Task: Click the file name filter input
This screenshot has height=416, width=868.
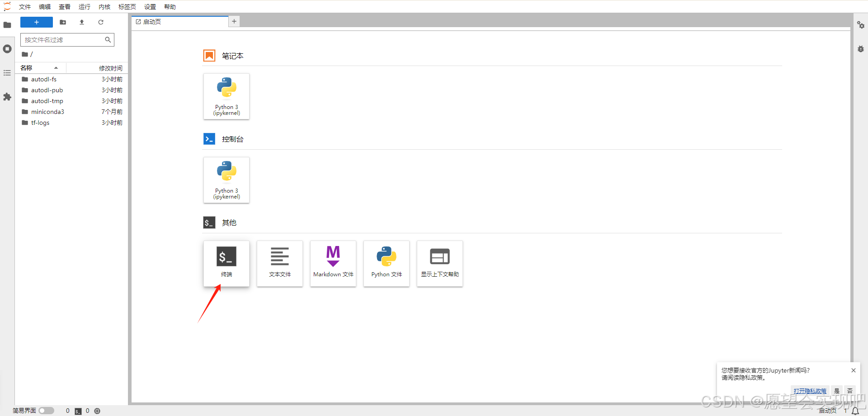Action: (x=63, y=40)
